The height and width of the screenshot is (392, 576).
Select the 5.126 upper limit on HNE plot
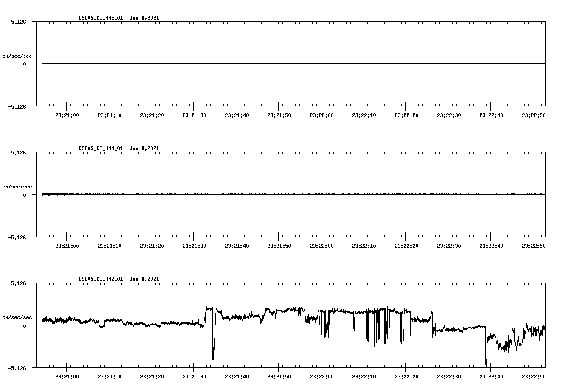point(19,22)
